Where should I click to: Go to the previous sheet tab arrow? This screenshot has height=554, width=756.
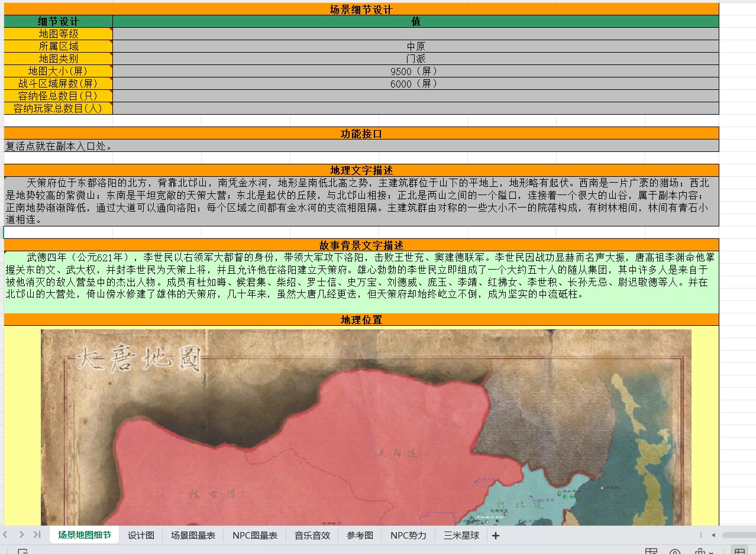[x=5, y=535]
